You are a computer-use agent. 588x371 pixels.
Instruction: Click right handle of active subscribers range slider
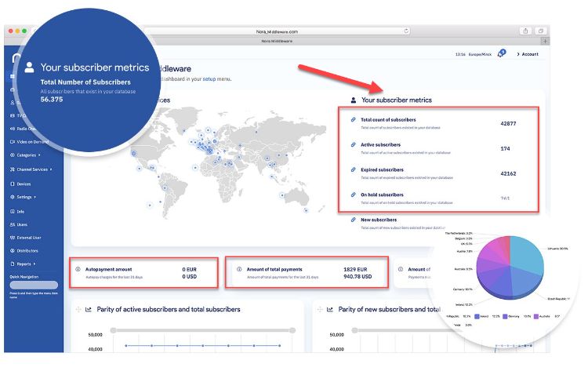292,330
